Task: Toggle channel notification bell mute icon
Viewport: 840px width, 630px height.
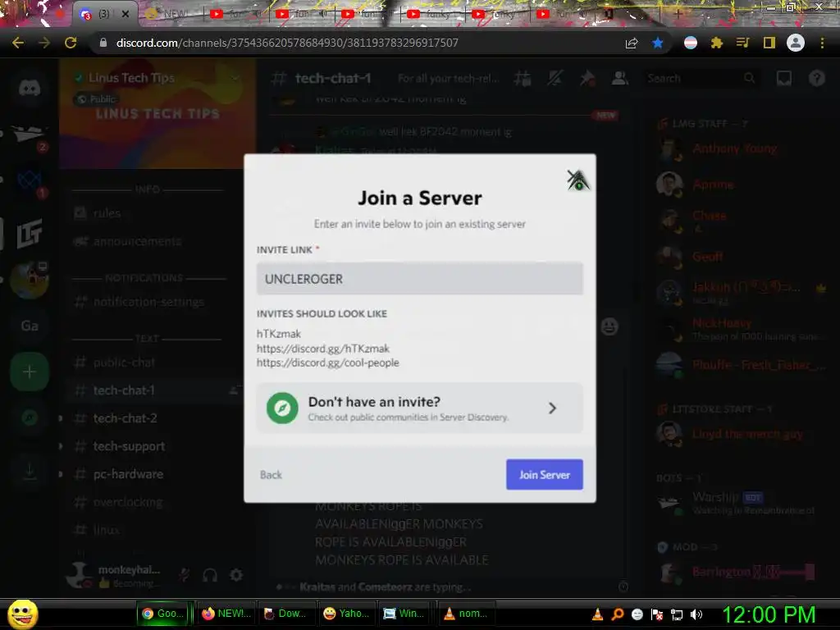Action: pyautogui.click(x=555, y=79)
